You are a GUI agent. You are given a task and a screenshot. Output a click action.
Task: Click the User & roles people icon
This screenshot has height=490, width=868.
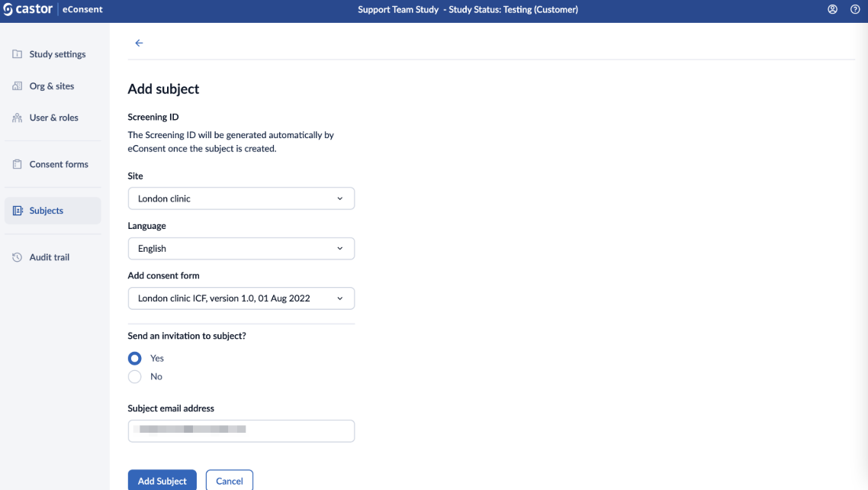point(18,118)
